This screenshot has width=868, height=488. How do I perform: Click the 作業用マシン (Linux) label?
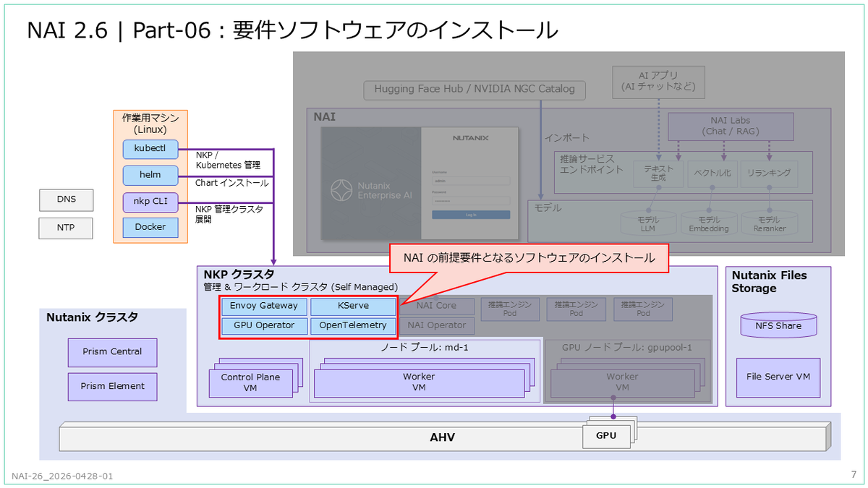[x=150, y=124]
